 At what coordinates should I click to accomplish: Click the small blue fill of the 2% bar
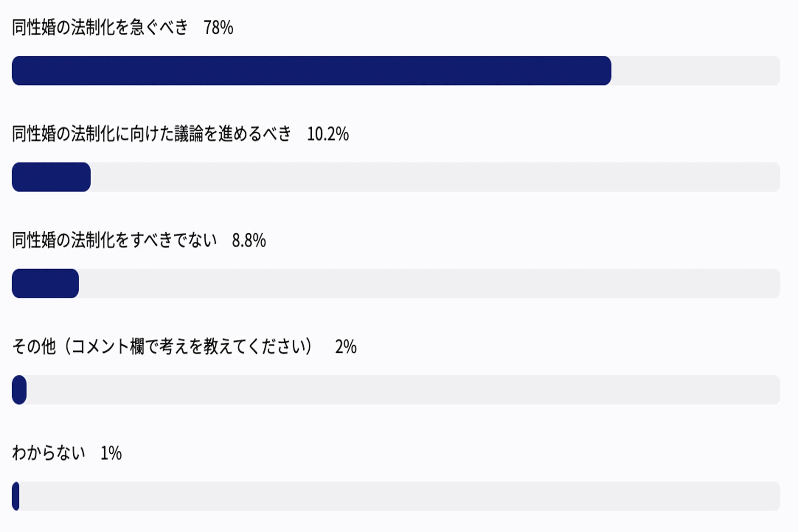19,390
